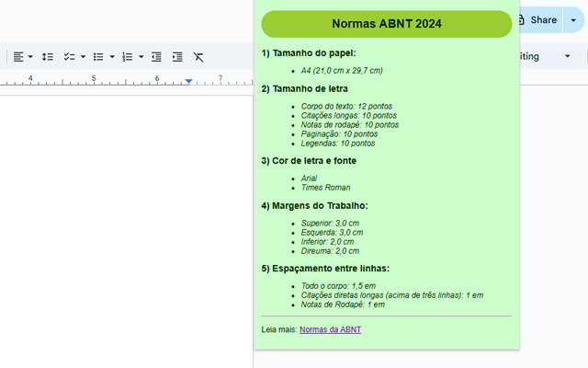Click 'Notas de Rodapé: 1 em'
This screenshot has height=368, width=588.
click(x=343, y=305)
